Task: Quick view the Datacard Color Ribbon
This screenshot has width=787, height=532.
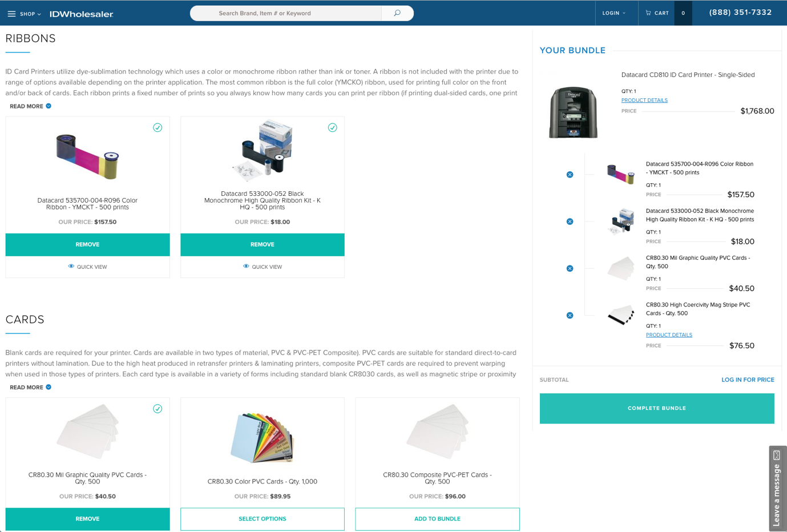Action: (x=87, y=267)
